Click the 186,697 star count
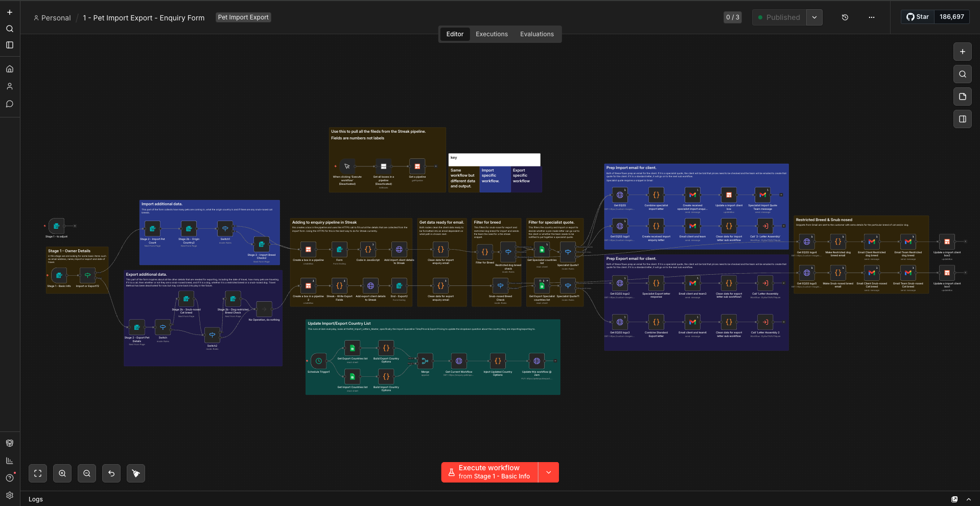Image resolution: width=980 pixels, height=506 pixels. click(x=952, y=17)
